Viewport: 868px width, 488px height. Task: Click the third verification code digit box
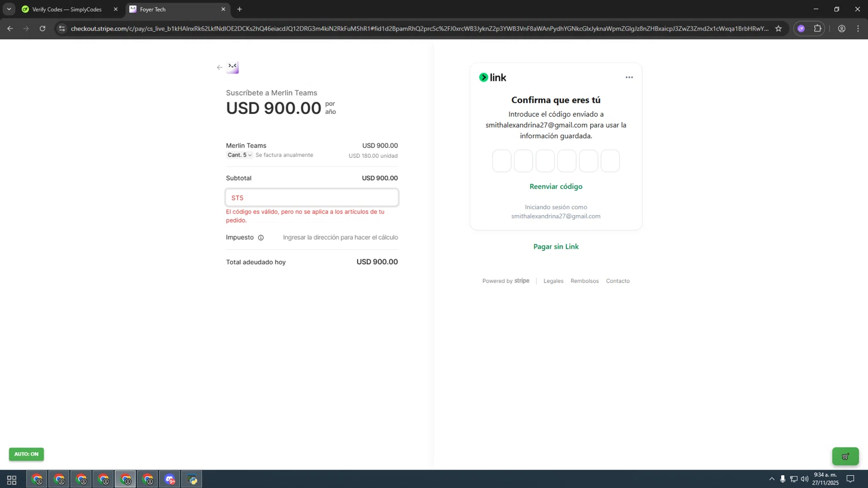click(x=545, y=161)
